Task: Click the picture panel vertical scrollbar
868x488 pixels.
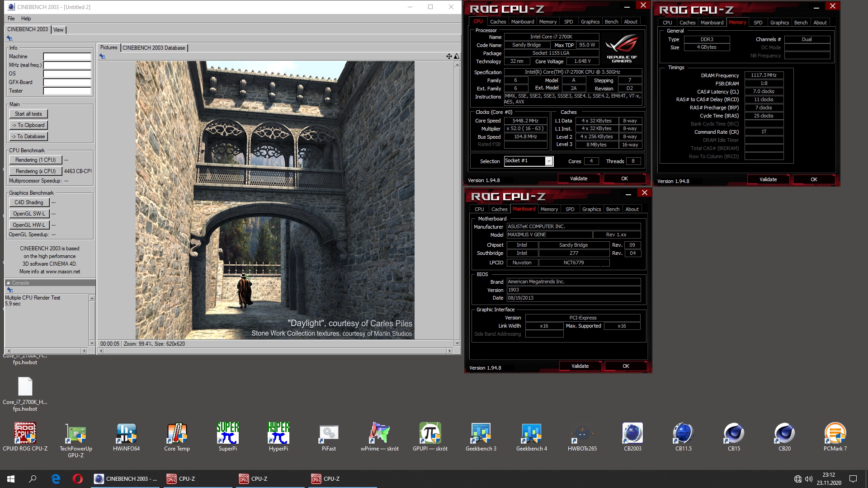Action: (457, 203)
